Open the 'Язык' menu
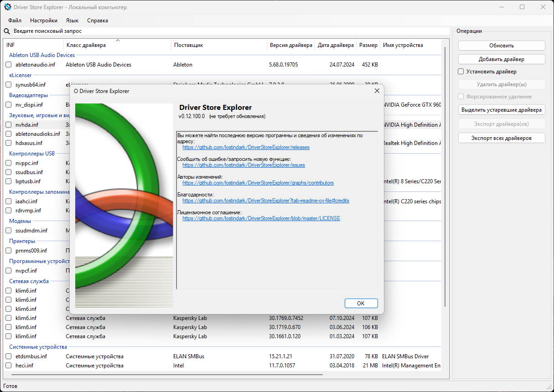This screenshot has width=554, height=392. 72,21
